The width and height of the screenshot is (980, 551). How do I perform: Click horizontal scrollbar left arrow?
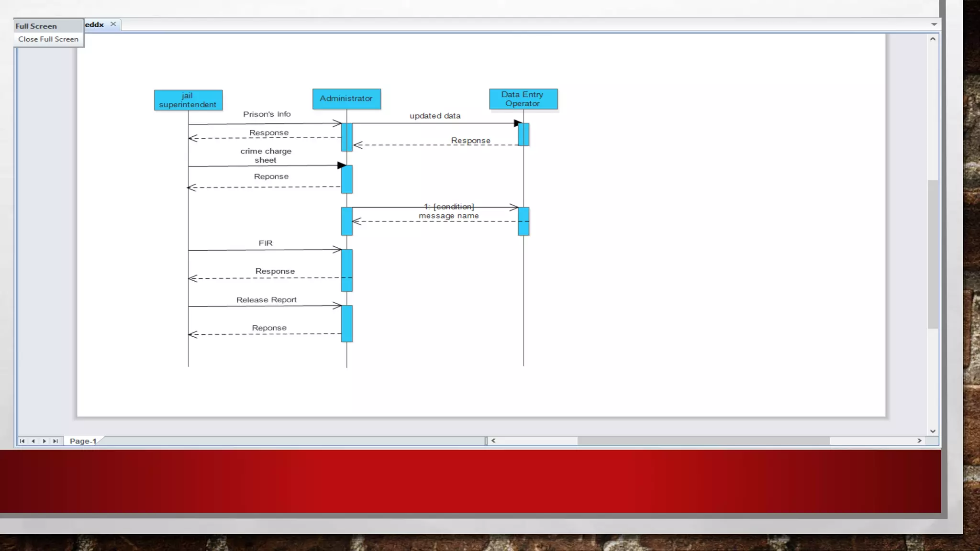493,441
